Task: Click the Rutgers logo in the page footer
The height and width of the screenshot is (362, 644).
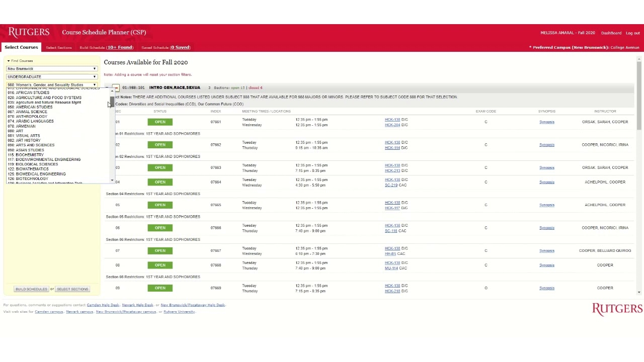Action: (x=617, y=308)
